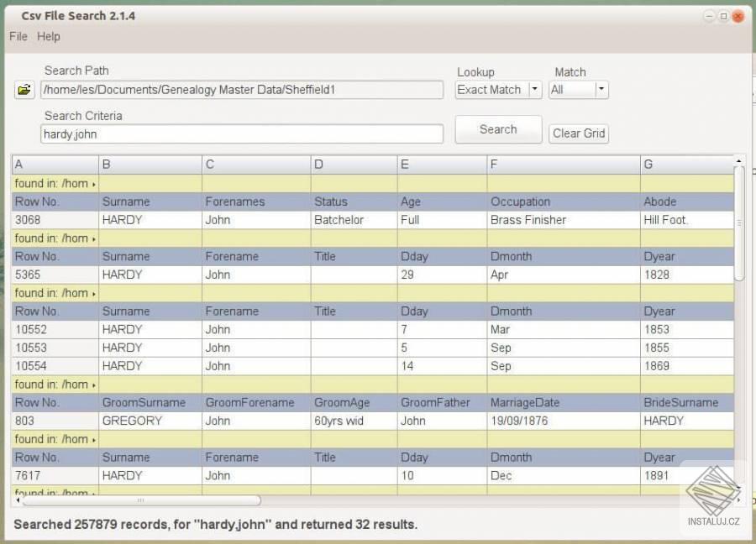Click the Search Criteria field containing hardy,john

(x=242, y=134)
